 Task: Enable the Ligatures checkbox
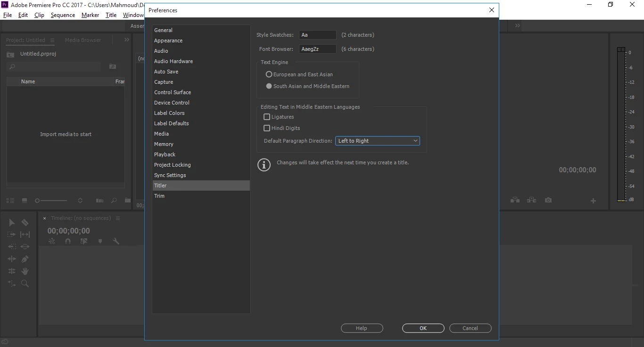[x=267, y=117]
